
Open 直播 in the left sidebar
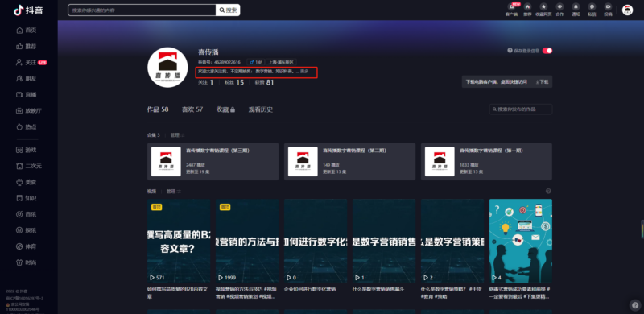[27, 94]
